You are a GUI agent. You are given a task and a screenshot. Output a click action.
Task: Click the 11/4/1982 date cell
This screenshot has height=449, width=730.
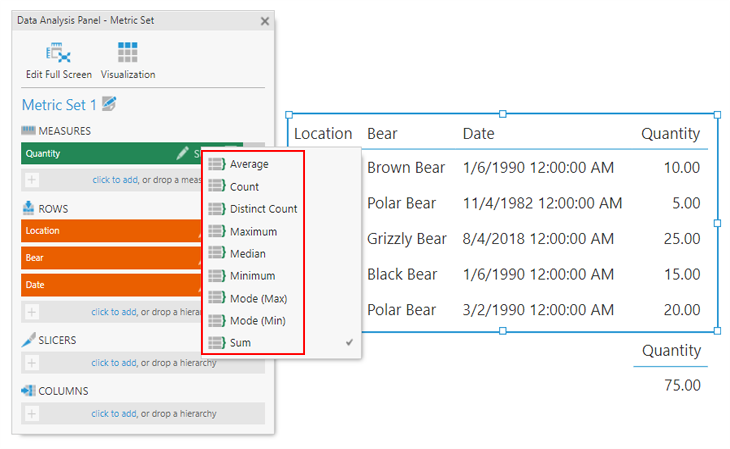pyautogui.click(x=542, y=203)
